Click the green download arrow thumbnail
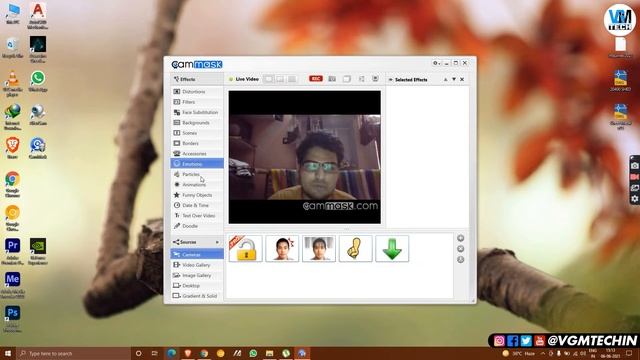 pyautogui.click(x=392, y=248)
